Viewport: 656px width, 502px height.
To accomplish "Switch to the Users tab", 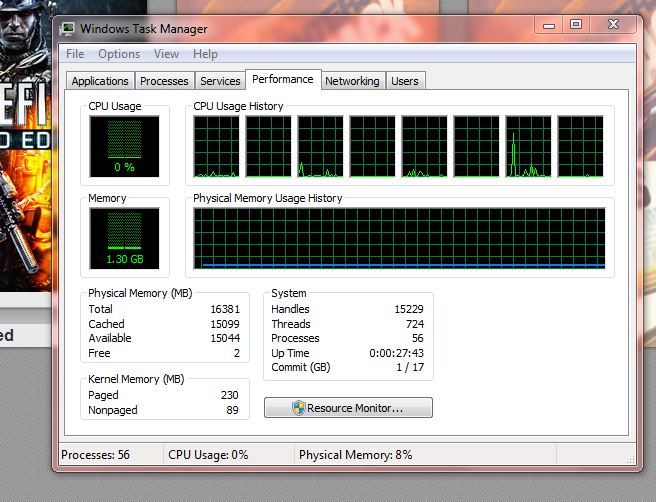I will coord(405,81).
